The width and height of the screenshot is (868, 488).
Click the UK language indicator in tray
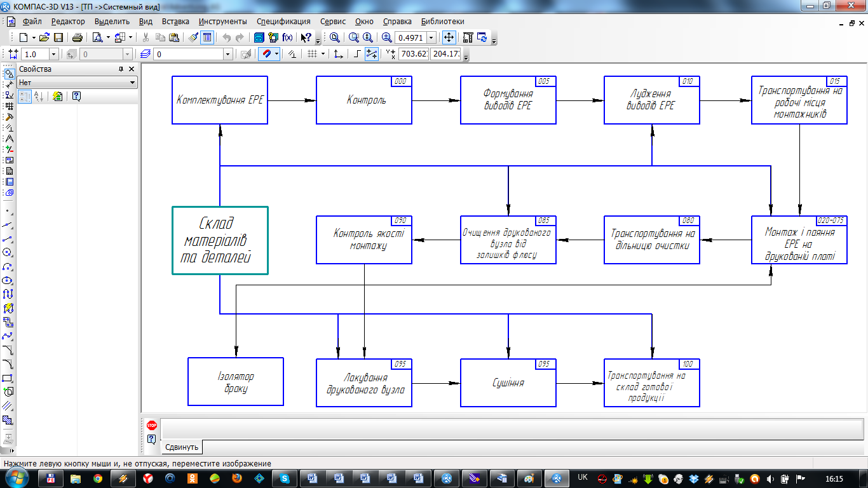583,478
